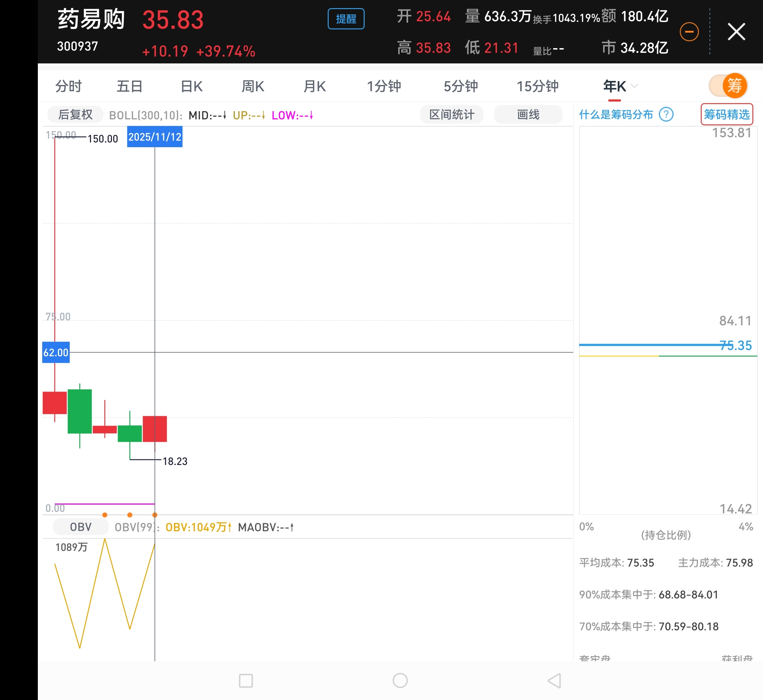This screenshot has height=700, width=763.
Task: Open 什么是筹码分布 explanation link
Action: (616, 114)
